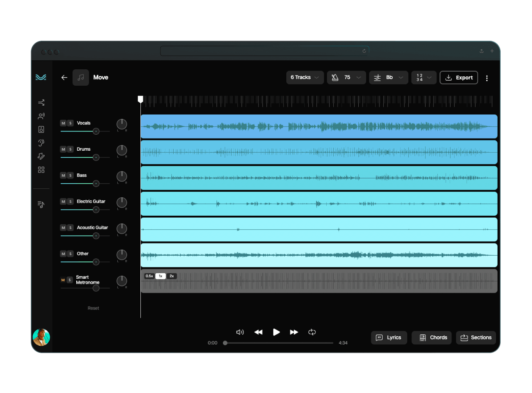532x393 pixels.
Task: Open the tempo 75 dropdown
Action: coord(346,78)
